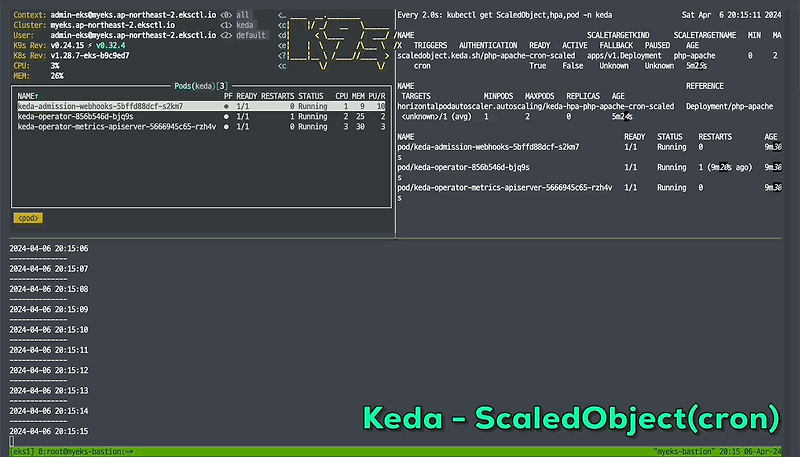Click the v0.32.4 new version indicator
Viewport: 800px width, 457px height.
coord(110,45)
